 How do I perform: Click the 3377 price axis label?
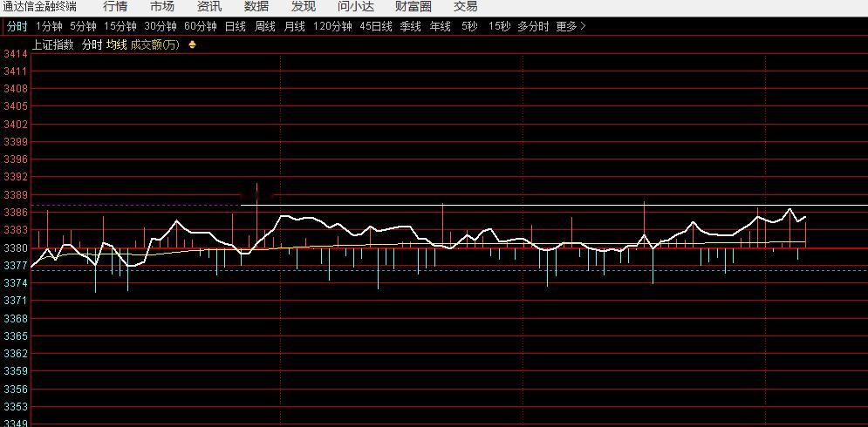tap(14, 266)
